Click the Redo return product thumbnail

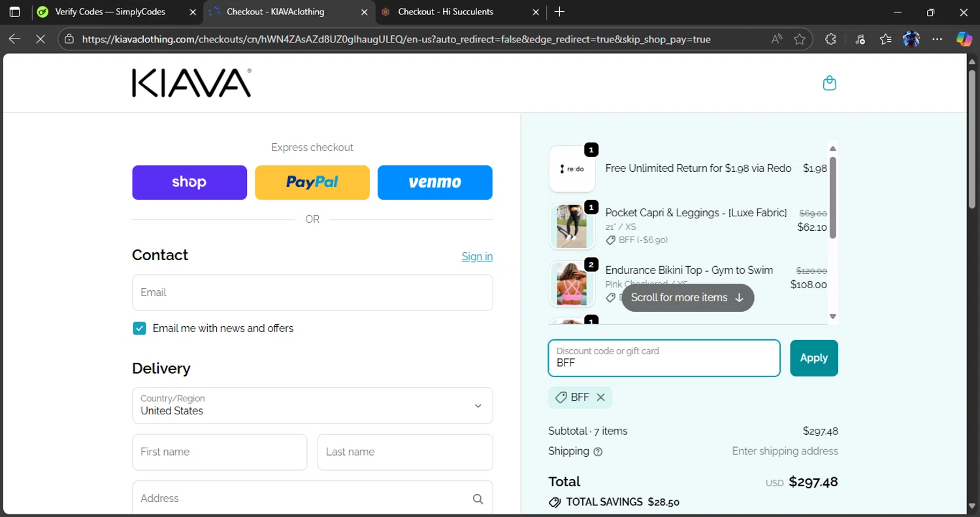coord(572,169)
